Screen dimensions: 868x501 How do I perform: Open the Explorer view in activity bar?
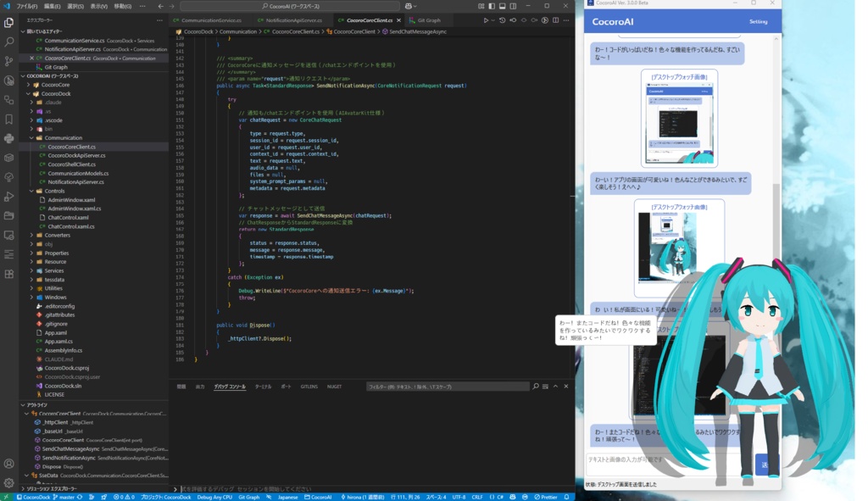click(x=8, y=23)
